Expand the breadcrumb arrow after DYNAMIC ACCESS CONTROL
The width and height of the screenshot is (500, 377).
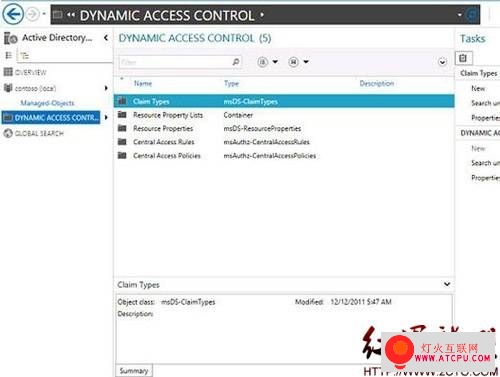pyautogui.click(x=262, y=15)
